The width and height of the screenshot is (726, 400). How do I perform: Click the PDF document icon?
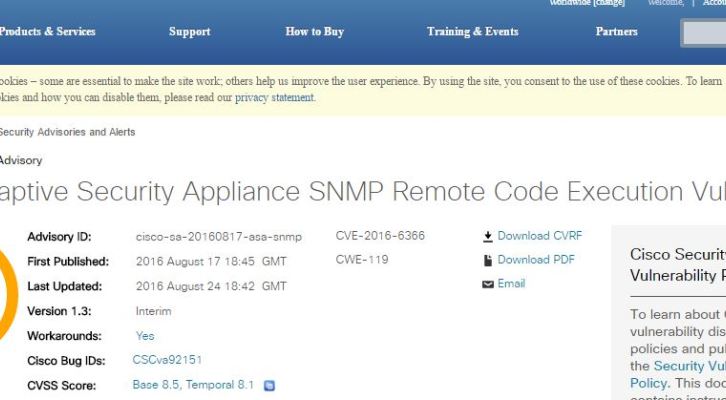[x=488, y=261]
